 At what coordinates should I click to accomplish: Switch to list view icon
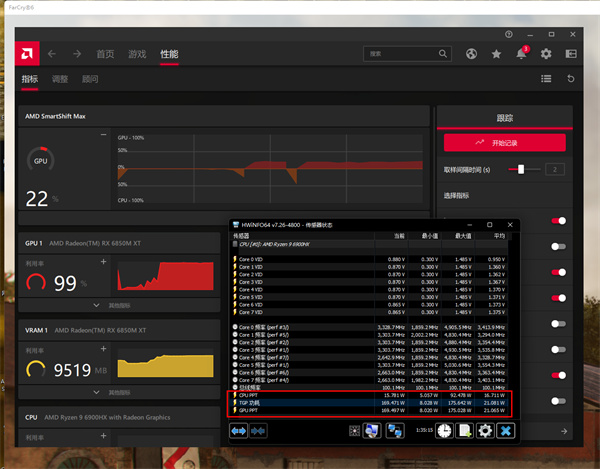pyautogui.click(x=546, y=78)
